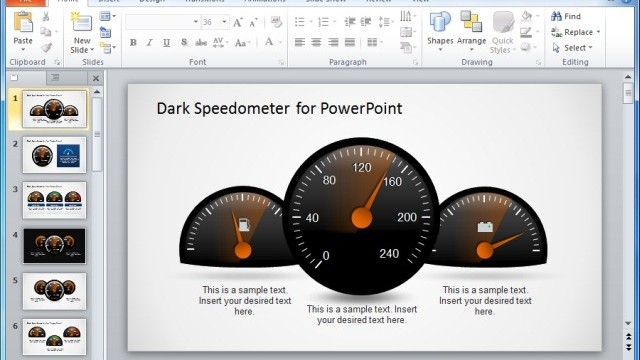This screenshot has width=640, height=360.
Task: Close the slide thumbnail pane
Action: pyautogui.click(x=96, y=78)
